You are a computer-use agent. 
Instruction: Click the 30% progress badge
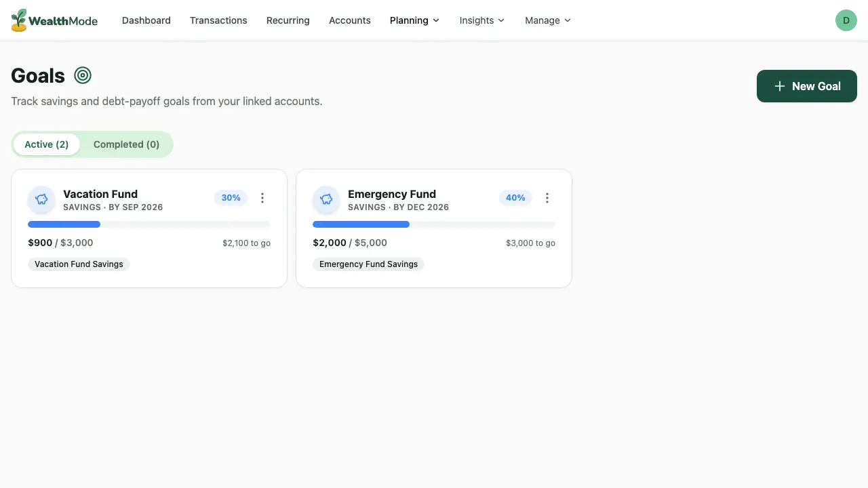(231, 198)
